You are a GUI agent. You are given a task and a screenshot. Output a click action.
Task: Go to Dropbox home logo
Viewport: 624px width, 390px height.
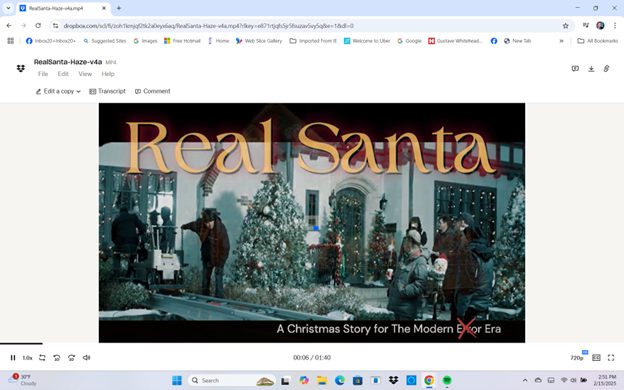click(21, 68)
